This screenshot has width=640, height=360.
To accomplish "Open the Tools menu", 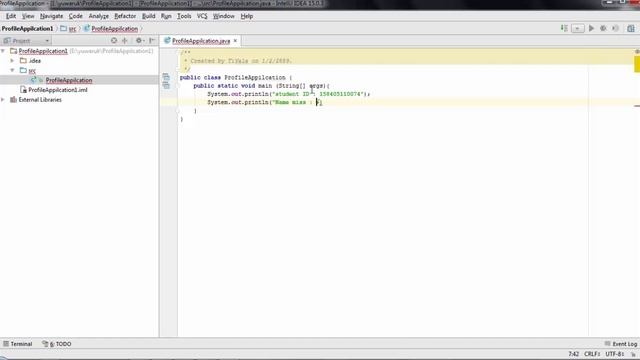I will pos(184,16).
